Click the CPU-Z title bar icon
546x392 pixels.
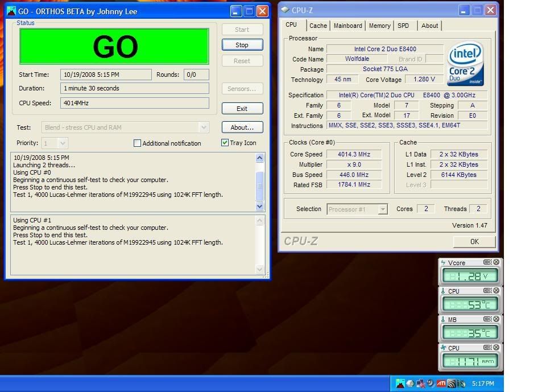[x=285, y=10]
